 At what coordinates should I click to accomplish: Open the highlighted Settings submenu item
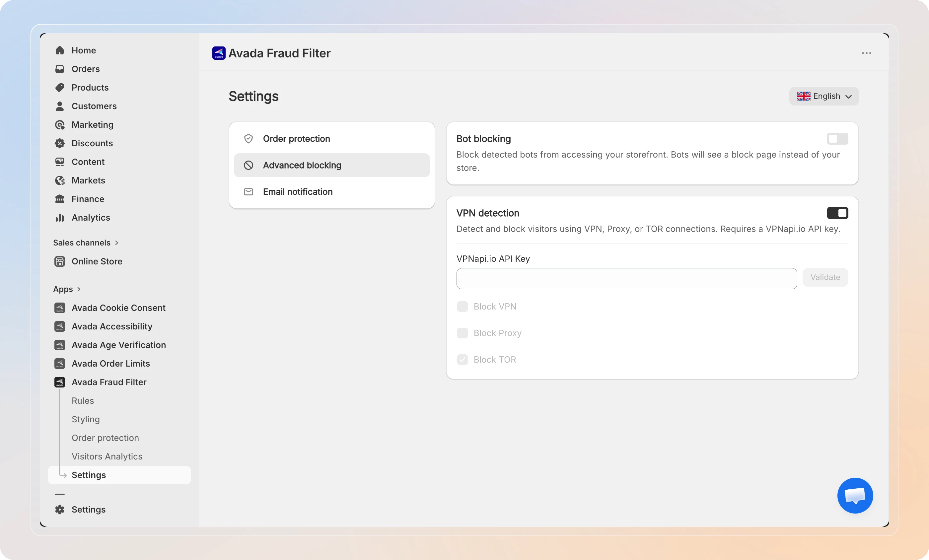tap(119, 475)
